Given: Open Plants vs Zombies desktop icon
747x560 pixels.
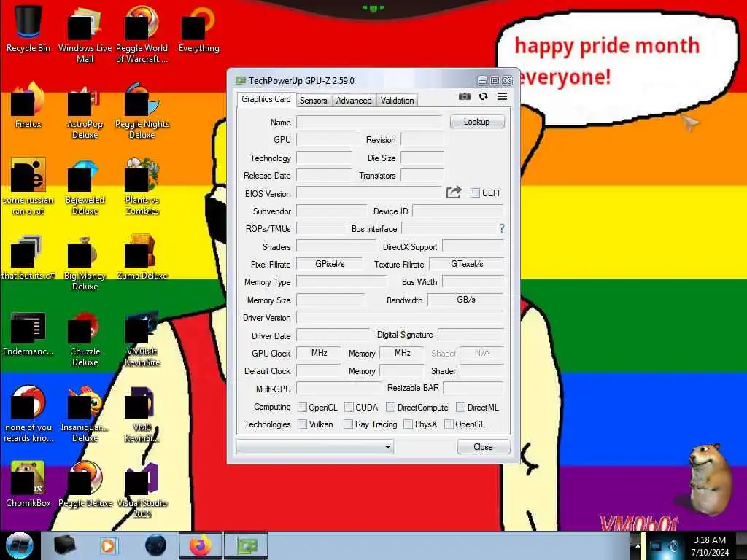Looking at the screenshot, I should [142, 187].
